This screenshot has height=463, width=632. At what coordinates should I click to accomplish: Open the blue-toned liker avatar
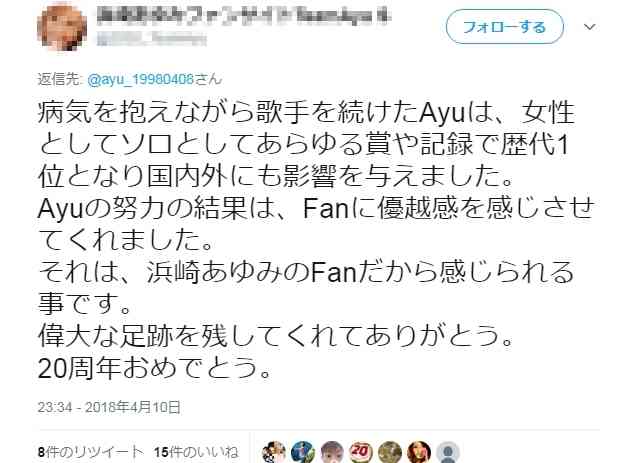click(x=303, y=452)
